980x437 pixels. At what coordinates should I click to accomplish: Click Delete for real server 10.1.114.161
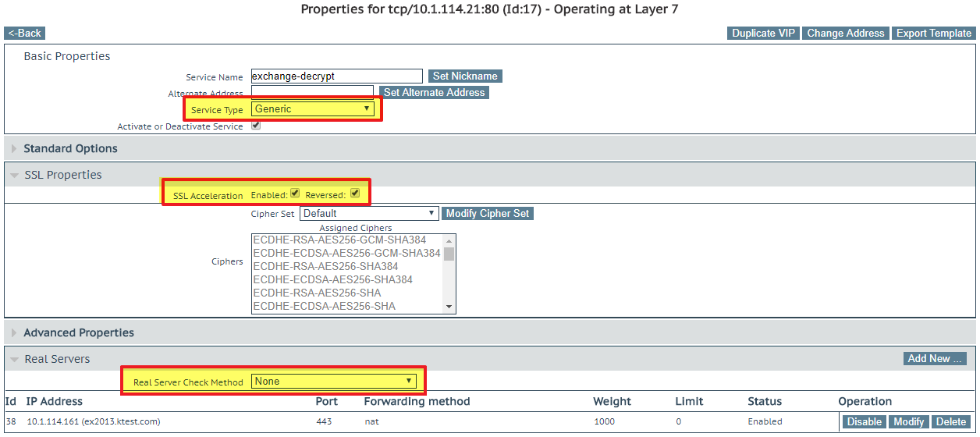coord(951,421)
